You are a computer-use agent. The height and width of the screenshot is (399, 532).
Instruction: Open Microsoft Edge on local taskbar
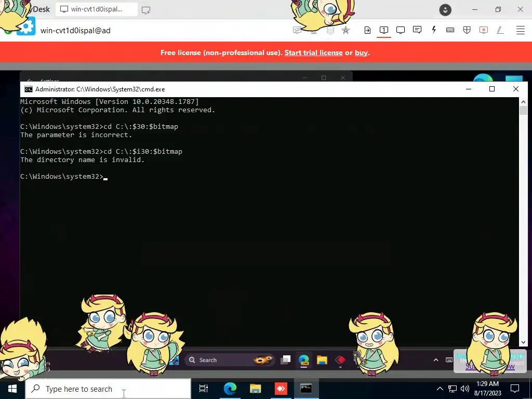230,389
